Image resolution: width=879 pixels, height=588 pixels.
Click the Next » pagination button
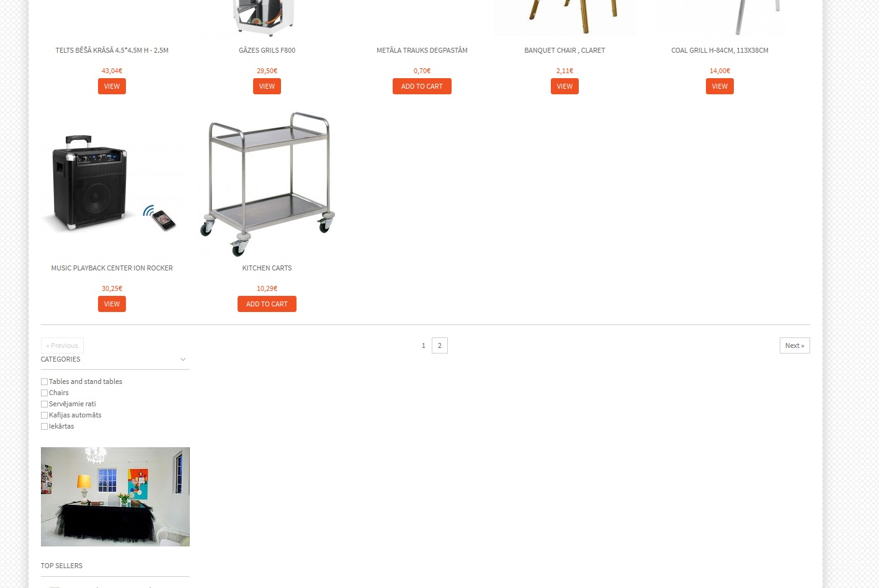click(795, 345)
